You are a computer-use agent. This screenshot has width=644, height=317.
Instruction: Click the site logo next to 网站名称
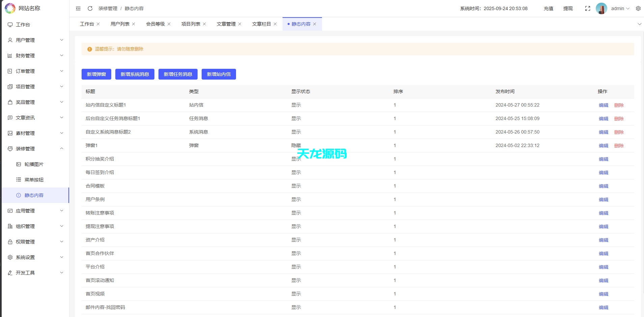pos(10,8)
